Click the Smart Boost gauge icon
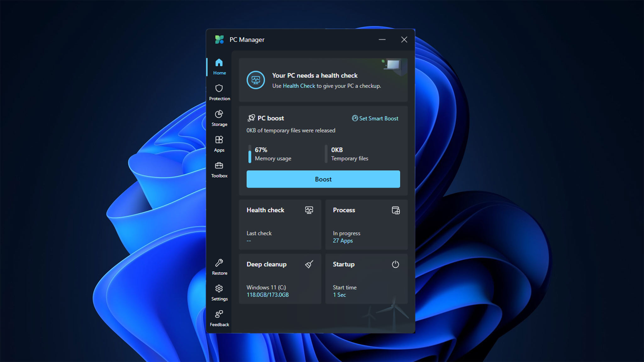This screenshot has width=644, height=362. point(355,118)
